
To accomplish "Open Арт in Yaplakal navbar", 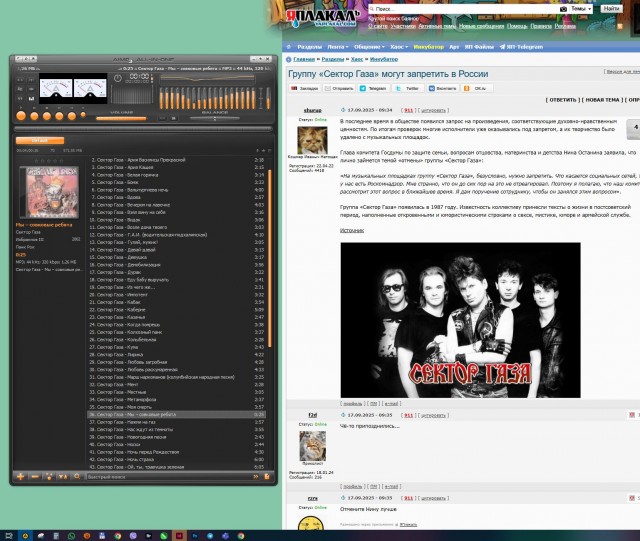I will click(454, 47).
